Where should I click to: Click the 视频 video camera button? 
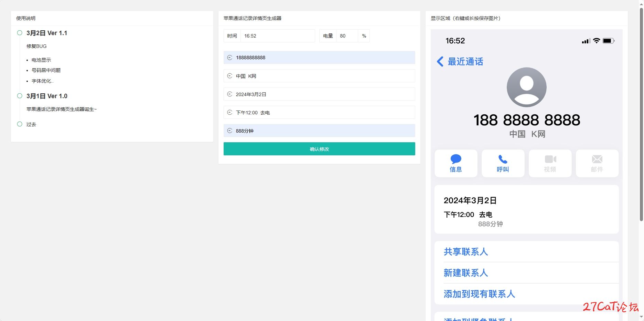tap(550, 163)
